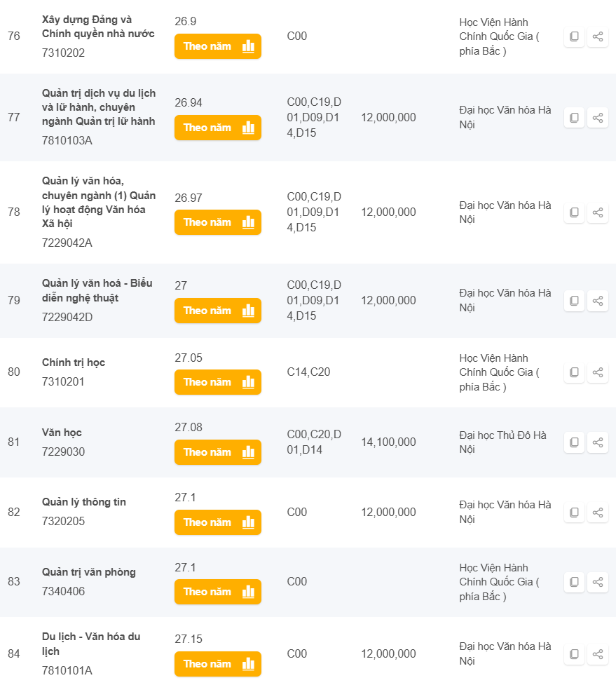The width and height of the screenshot is (616, 685).
Task: Share row 76 Xây dựng Đảng entry
Action: 598,36
